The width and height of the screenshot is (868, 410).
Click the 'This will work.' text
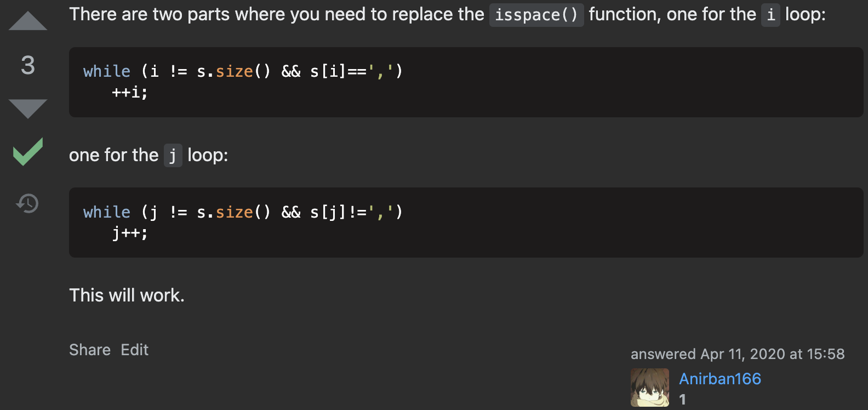tap(127, 295)
